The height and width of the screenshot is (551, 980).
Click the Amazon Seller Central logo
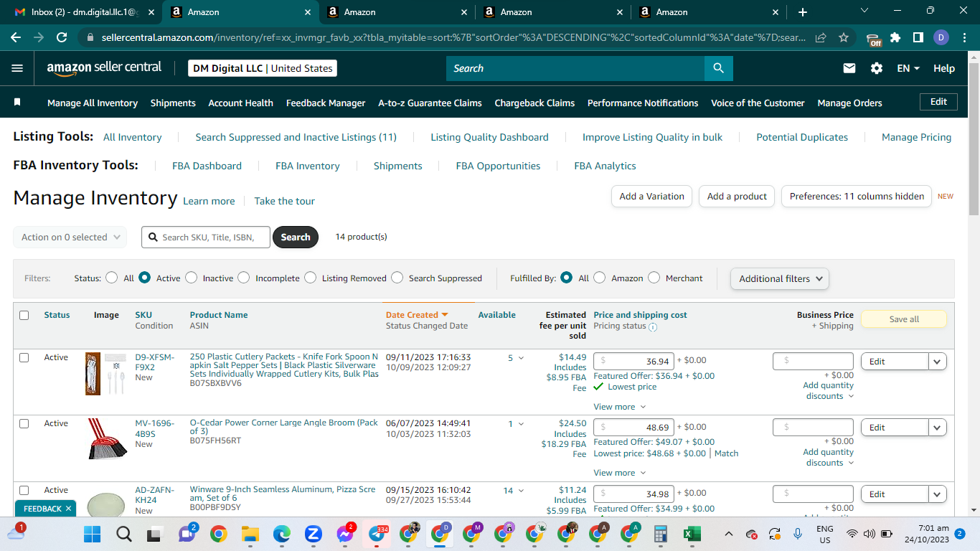pyautogui.click(x=104, y=68)
